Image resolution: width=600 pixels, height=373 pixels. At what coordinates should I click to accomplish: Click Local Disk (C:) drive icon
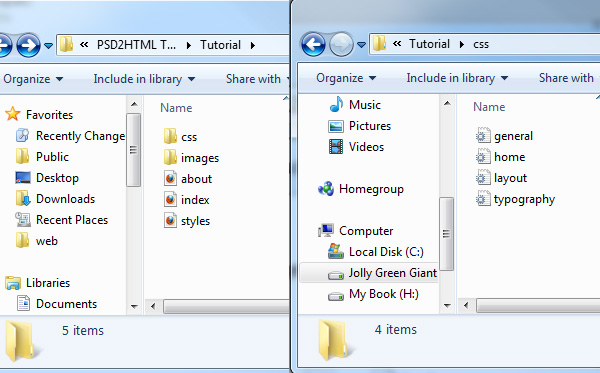click(x=336, y=251)
